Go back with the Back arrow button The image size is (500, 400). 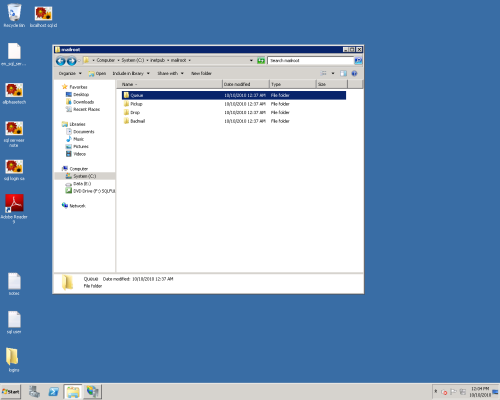pos(61,61)
